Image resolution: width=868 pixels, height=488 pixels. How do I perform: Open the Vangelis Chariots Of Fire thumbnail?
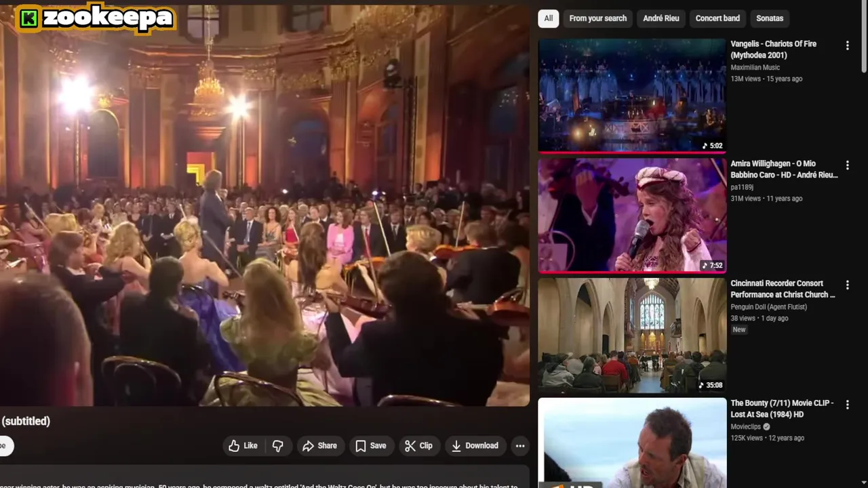pyautogui.click(x=632, y=95)
